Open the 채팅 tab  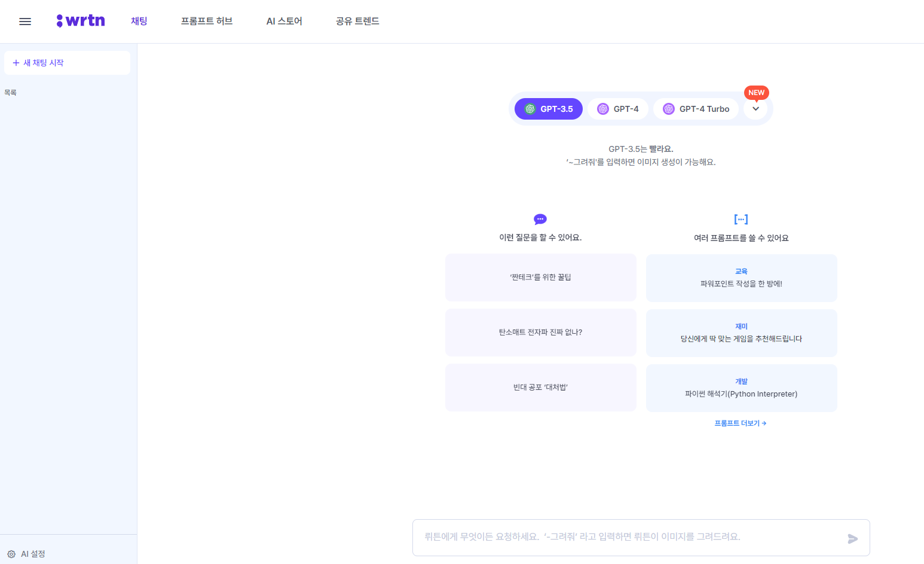(139, 21)
